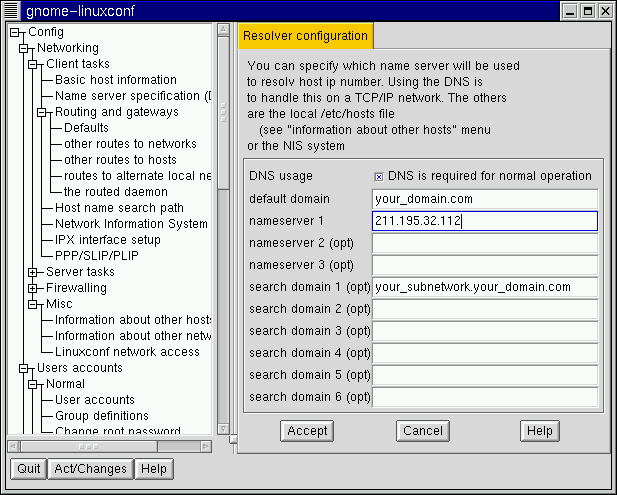Toggle DNS is required for normal operation
The height and width of the screenshot is (495, 617).
pyautogui.click(x=378, y=176)
